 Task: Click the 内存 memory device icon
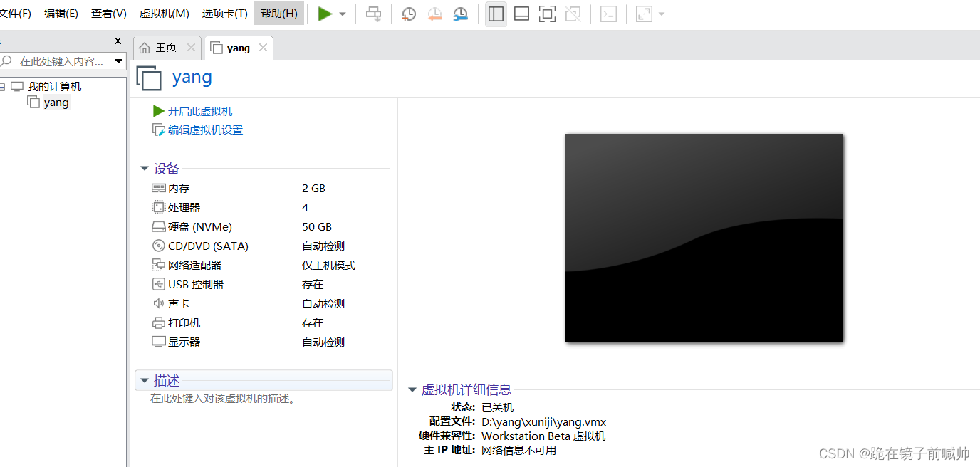click(x=159, y=188)
